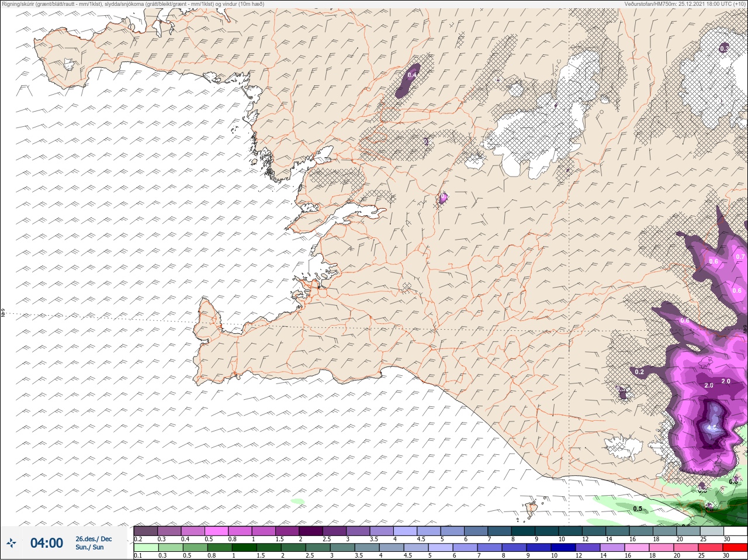Select the bright pink 0.5 swatch in the snow legend
Viewport: 748px width, 560px height.
(216, 531)
